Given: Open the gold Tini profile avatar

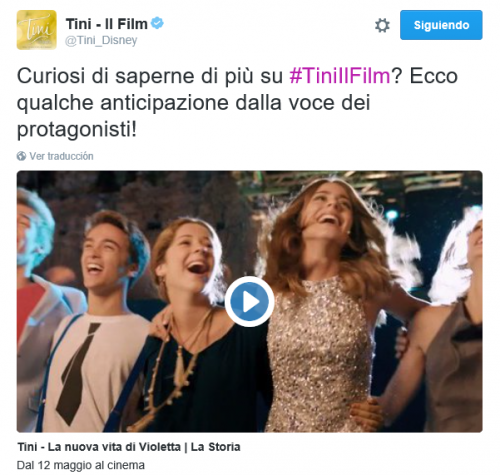Looking at the screenshot, I should point(37,30).
